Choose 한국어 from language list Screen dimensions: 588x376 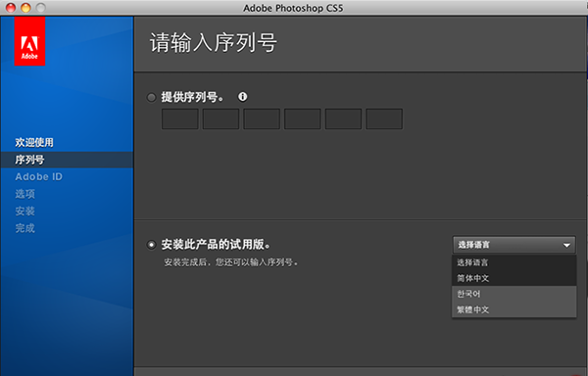pyautogui.click(x=514, y=294)
